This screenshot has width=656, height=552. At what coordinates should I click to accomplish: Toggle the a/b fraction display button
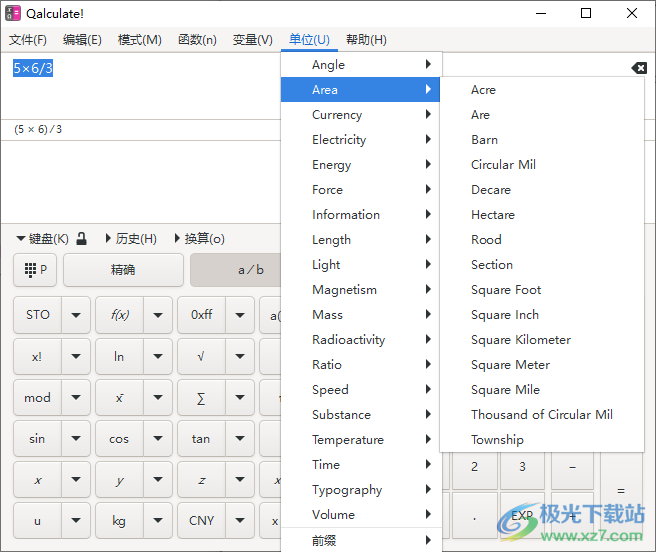(236, 270)
